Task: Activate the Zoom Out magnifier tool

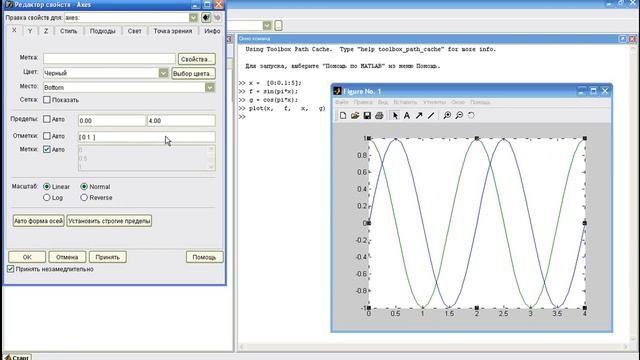Action: tap(459, 116)
